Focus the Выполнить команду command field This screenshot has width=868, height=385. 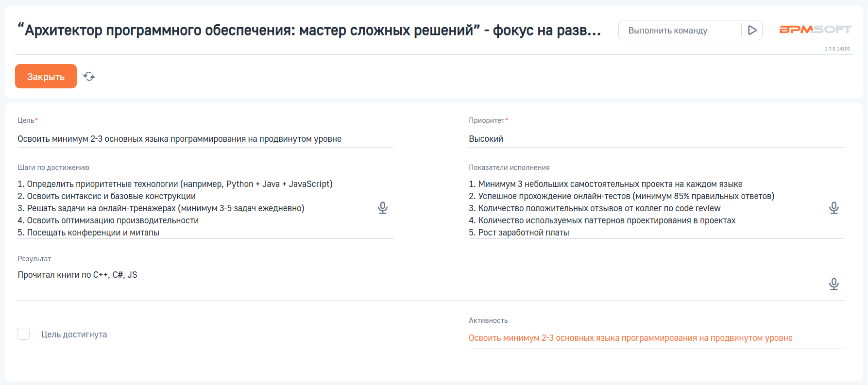click(x=680, y=30)
